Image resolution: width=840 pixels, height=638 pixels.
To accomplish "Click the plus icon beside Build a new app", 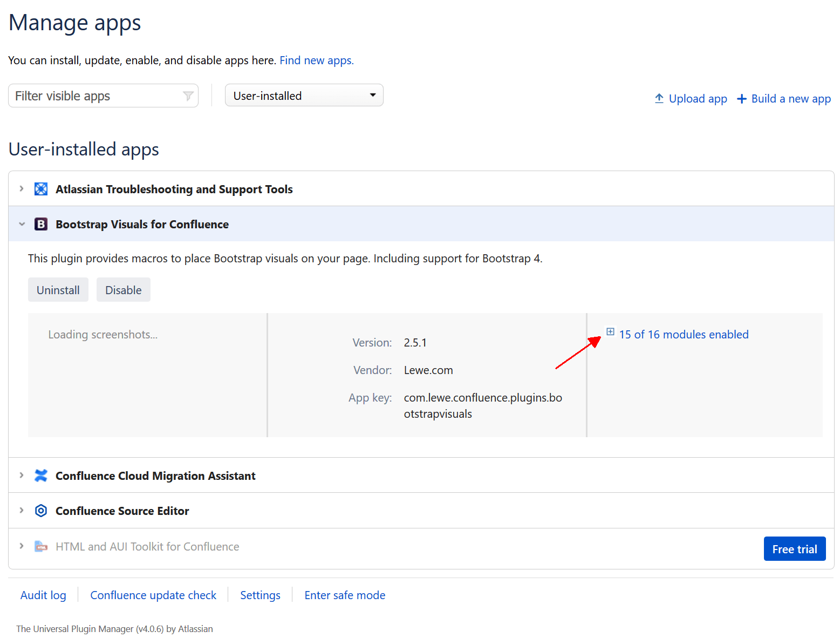I will tap(742, 99).
